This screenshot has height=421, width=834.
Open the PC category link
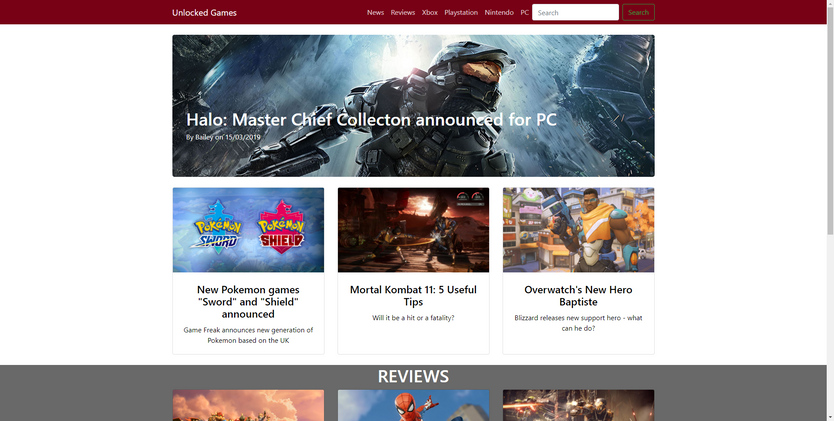[x=524, y=12]
